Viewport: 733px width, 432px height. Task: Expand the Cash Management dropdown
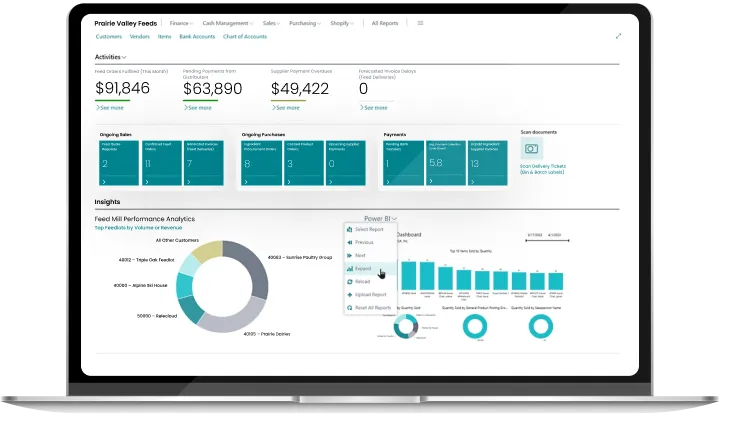pos(227,22)
